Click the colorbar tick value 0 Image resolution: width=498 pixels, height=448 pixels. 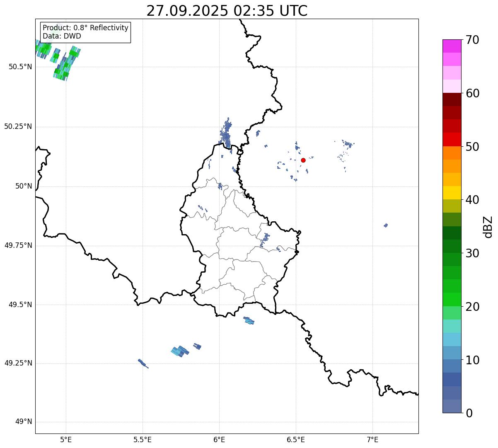pyautogui.click(x=469, y=413)
